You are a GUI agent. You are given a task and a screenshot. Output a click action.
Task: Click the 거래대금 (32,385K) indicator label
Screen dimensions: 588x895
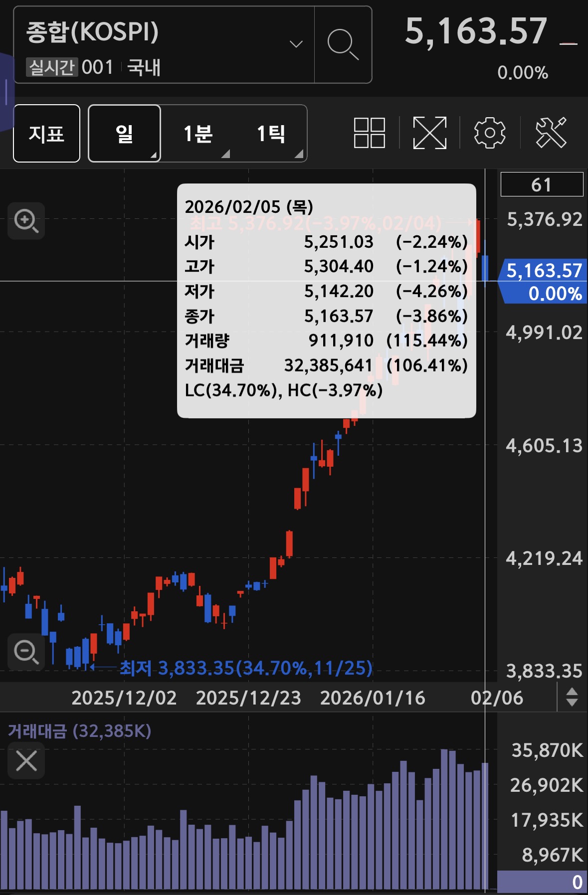(79, 731)
